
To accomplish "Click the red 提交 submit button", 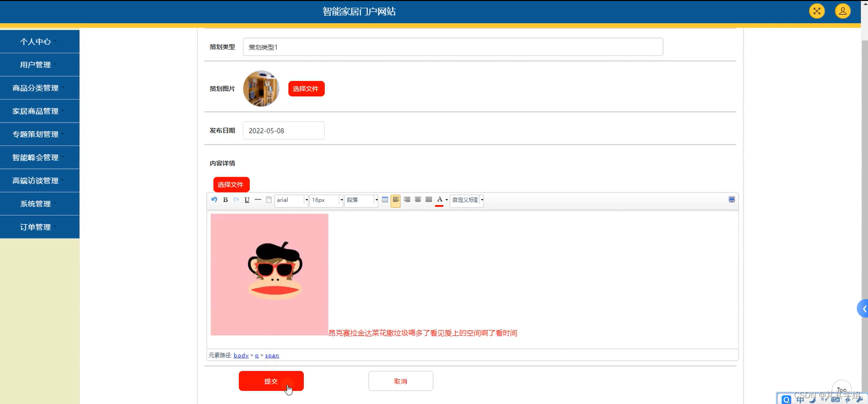I will point(271,381).
